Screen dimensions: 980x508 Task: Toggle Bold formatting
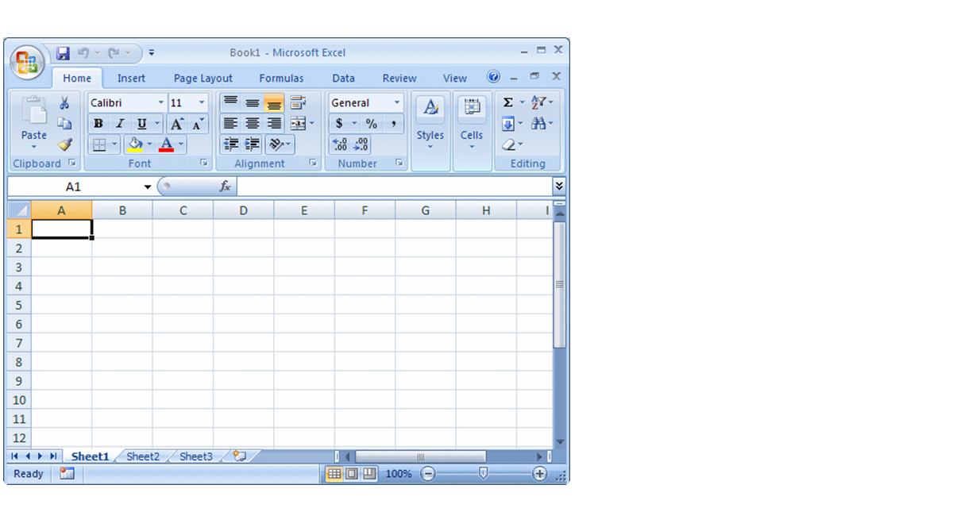(98, 124)
